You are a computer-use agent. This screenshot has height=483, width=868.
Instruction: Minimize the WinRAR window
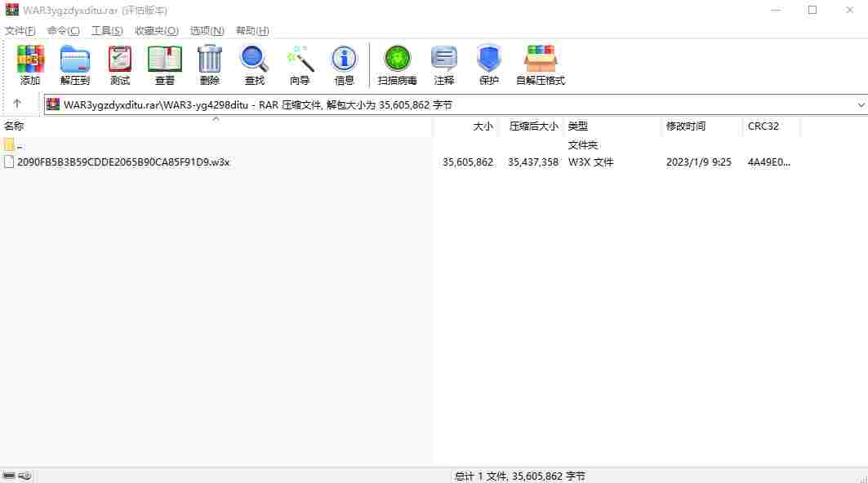coord(776,10)
